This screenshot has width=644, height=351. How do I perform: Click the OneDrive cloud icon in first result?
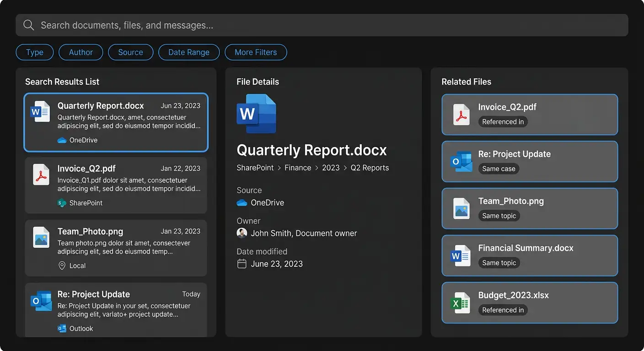tap(62, 140)
